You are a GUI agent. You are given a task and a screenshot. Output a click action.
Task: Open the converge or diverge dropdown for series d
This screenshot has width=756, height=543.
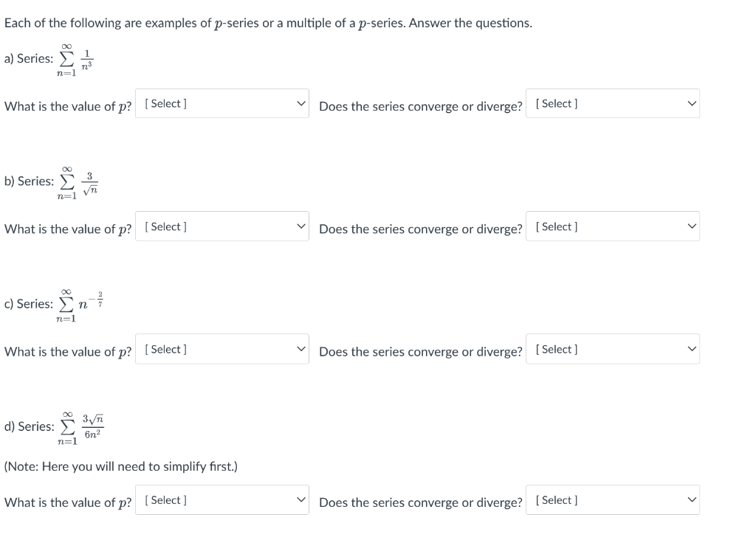pyautogui.click(x=613, y=499)
